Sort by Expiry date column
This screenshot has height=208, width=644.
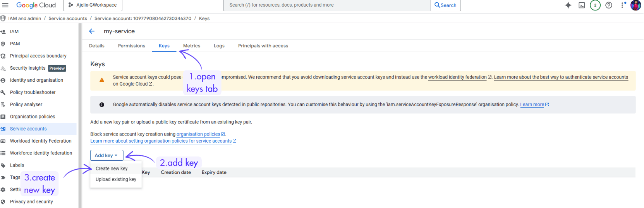(214, 172)
